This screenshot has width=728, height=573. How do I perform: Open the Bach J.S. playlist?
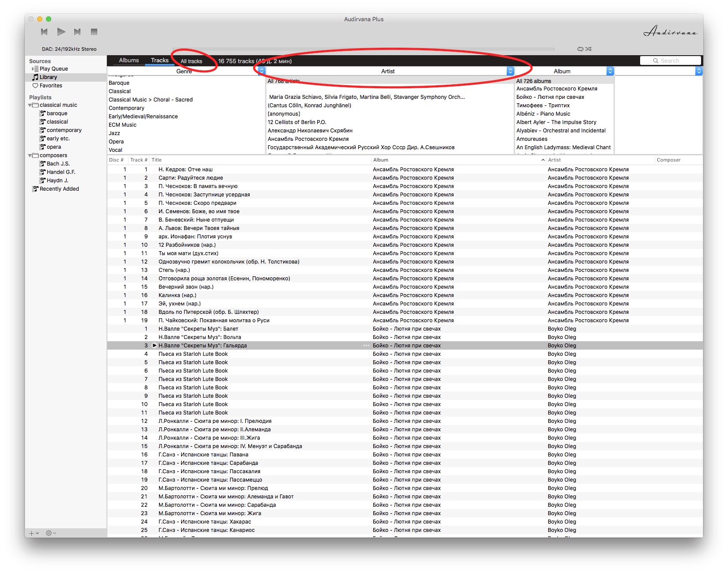58,164
